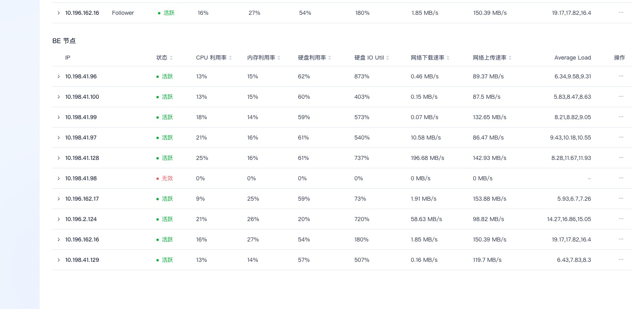Expand BE node row 10.196.162.16

58,239
